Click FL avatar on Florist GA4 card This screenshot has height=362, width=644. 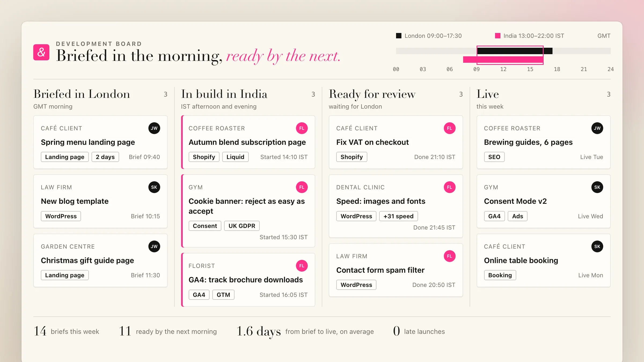(302, 266)
